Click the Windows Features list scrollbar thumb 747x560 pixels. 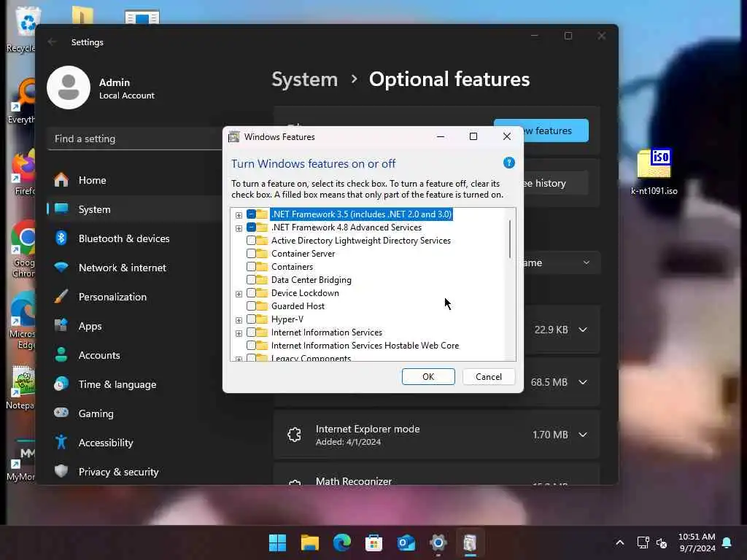coord(510,239)
